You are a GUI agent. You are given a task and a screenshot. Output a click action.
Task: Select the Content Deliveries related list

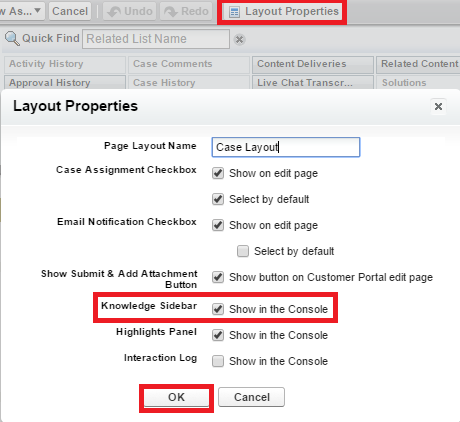[x=313, y=64]
